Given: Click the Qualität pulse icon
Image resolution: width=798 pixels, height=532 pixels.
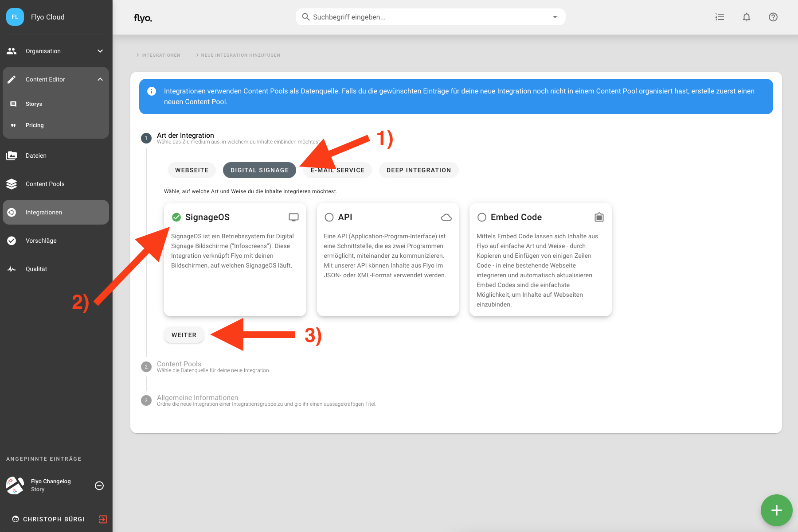Looking at the screenshot, I should 12,269.
